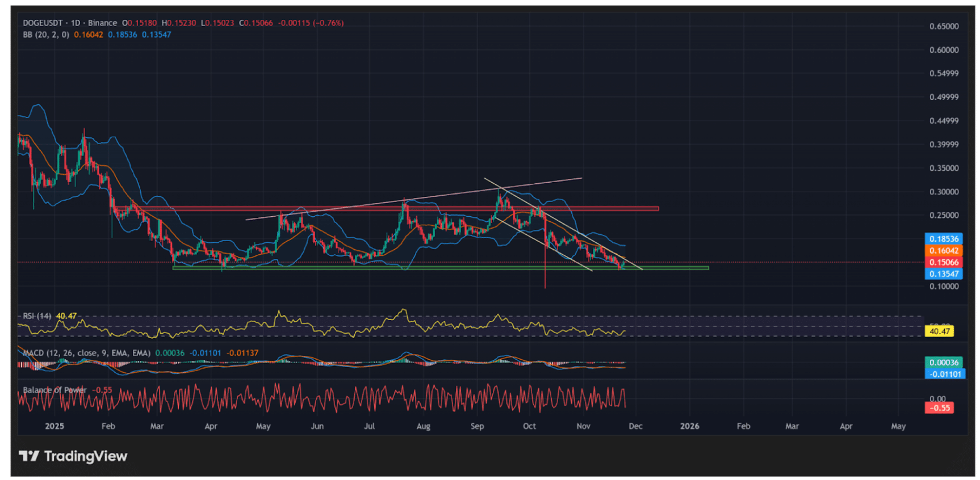980x480 pixels.
Task: Click the 0.65000 price axis label
Action: (943, 27)
